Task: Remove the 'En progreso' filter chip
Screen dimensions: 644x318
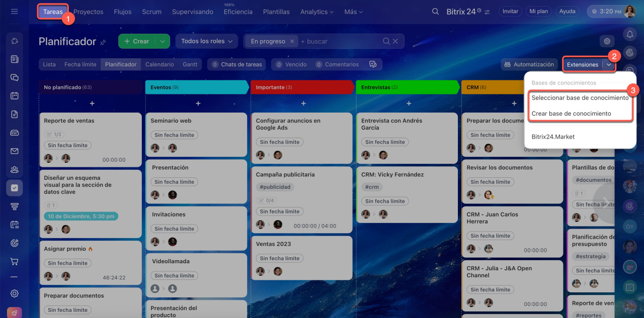Action: (292, 41)
